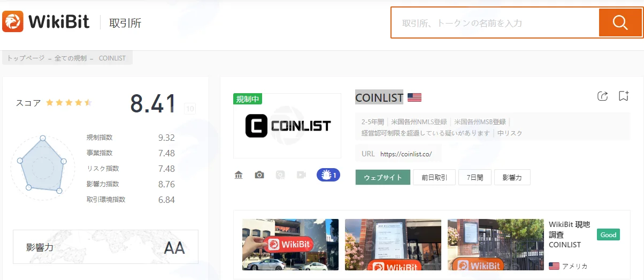Click the 影響力 AA rating box
This screenshot has width=644, height=280.
[x=105, y=247]
